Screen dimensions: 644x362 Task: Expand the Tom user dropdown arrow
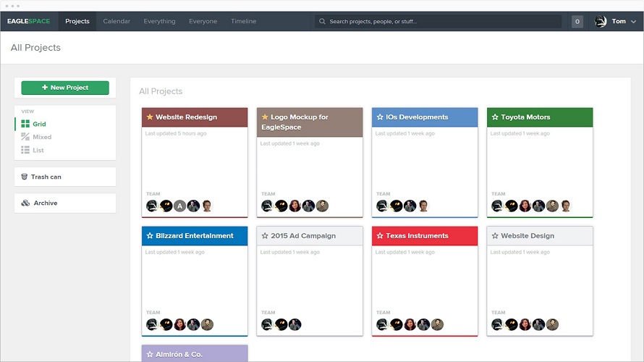click(x=633, y=22)
